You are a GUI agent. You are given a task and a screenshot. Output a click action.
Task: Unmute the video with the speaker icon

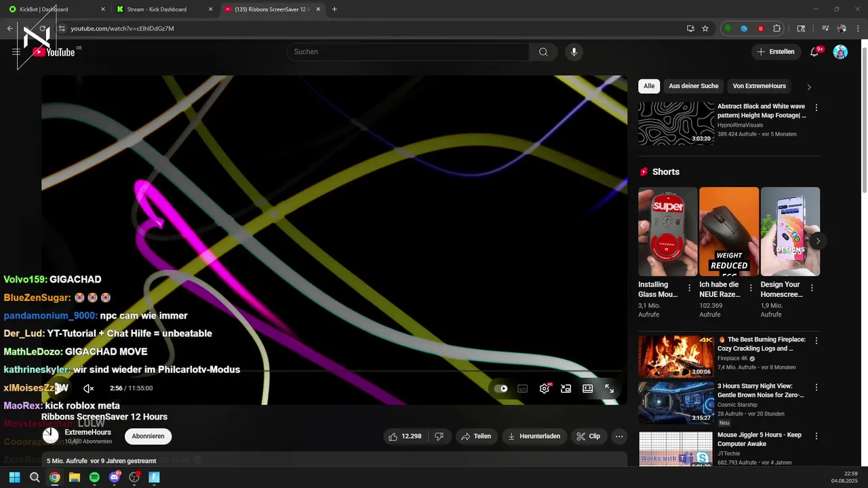click(x=88, y=388)
